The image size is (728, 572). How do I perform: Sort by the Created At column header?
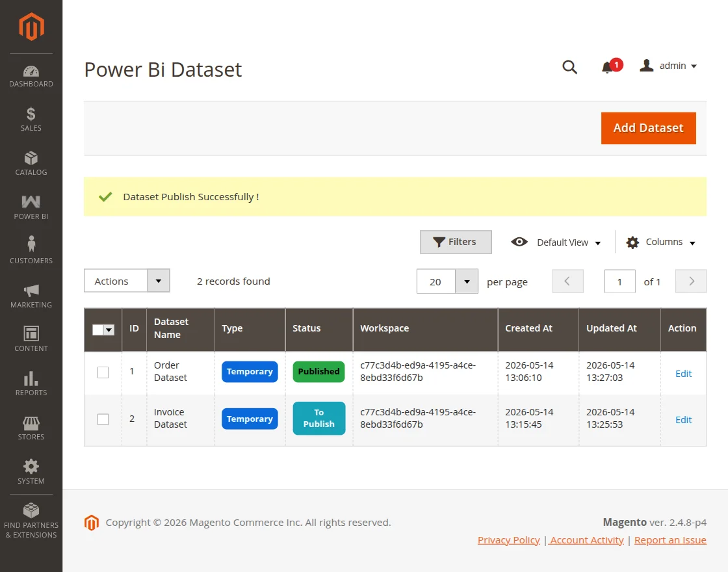click(538, 329)
